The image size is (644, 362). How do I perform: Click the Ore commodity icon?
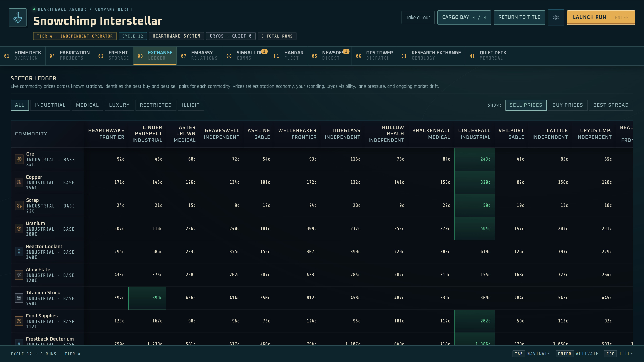(x=19, y=159)
